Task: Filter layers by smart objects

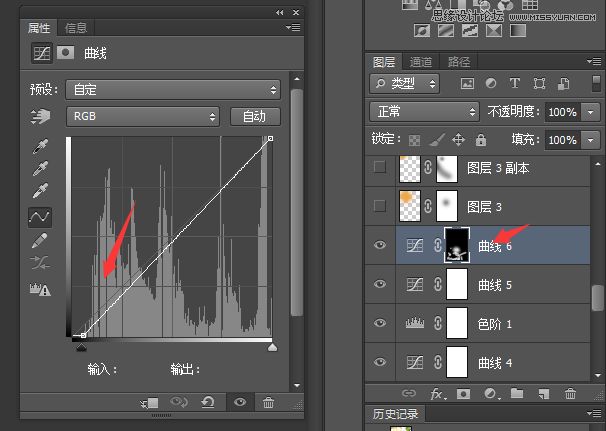Action: [x=563, y=83]
